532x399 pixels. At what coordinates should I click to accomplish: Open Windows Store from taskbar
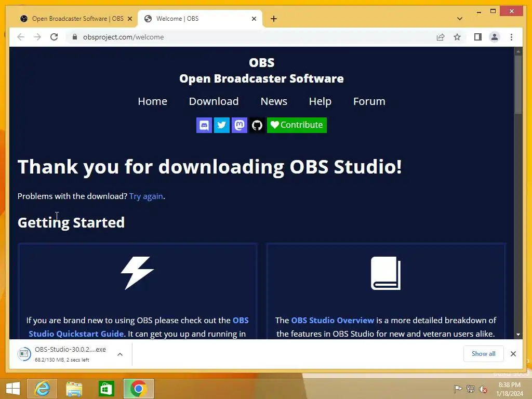coord(106,389)
